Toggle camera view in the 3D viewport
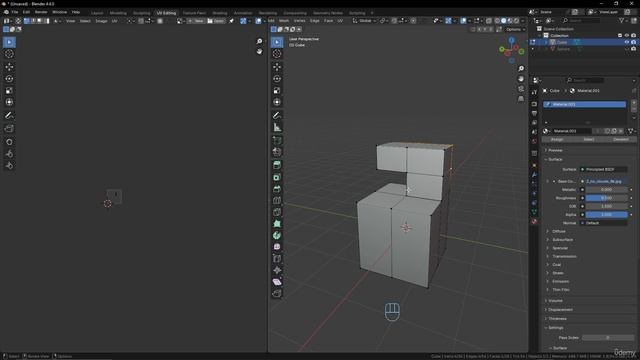The image size is (640, 360). (x=521, y=89)
